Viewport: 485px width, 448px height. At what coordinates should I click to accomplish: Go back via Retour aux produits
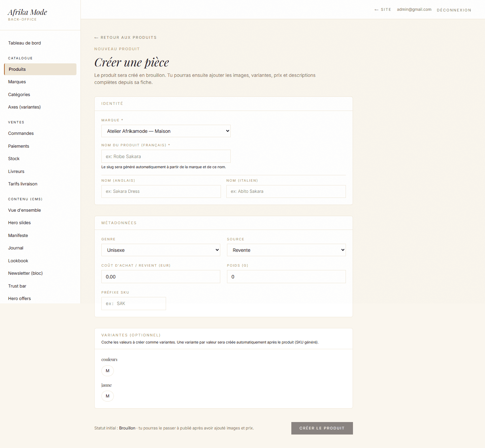[125, 37]
